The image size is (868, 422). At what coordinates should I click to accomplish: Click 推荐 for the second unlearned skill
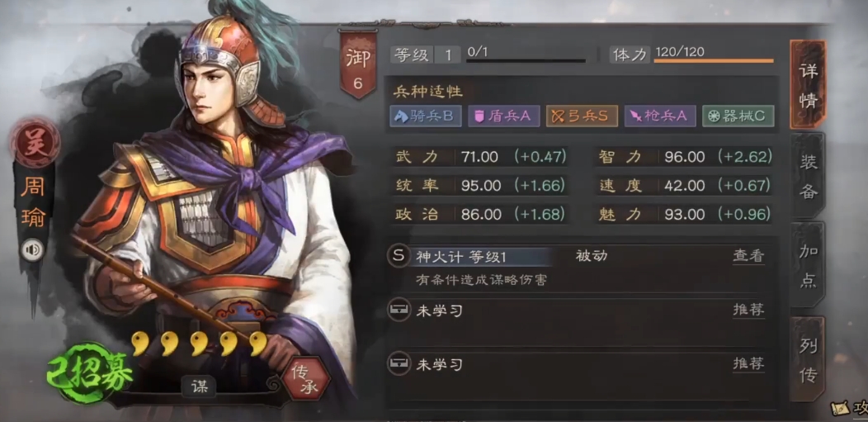point(748,364)
